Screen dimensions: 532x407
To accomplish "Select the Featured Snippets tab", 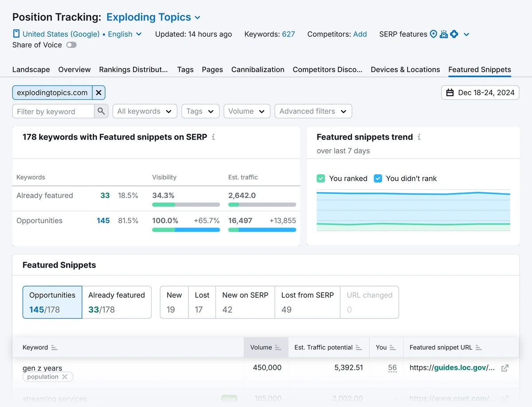I will 480,70.
